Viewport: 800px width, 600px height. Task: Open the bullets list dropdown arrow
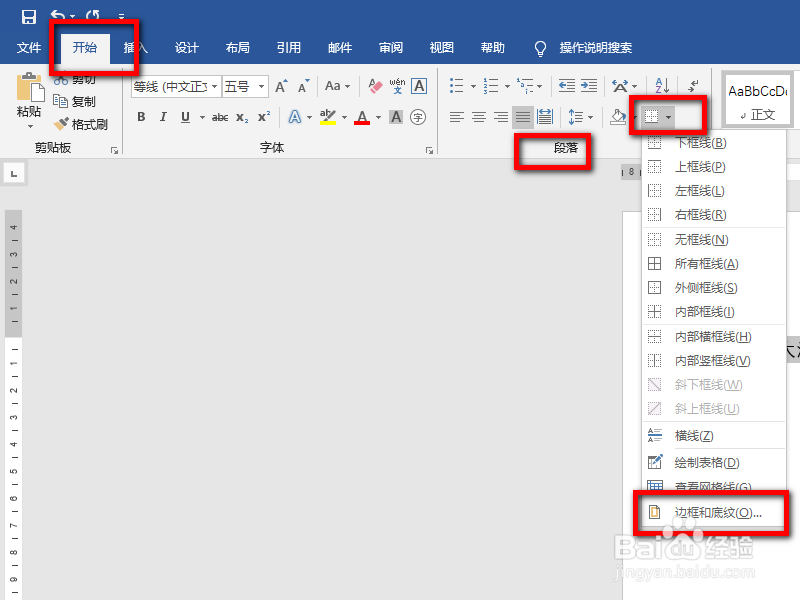pos(473,86)
